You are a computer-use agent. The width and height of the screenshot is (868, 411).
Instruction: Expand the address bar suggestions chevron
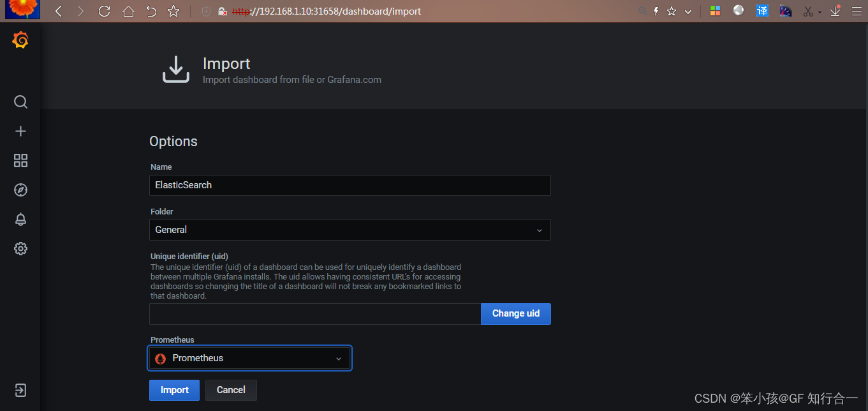[688, 12]
